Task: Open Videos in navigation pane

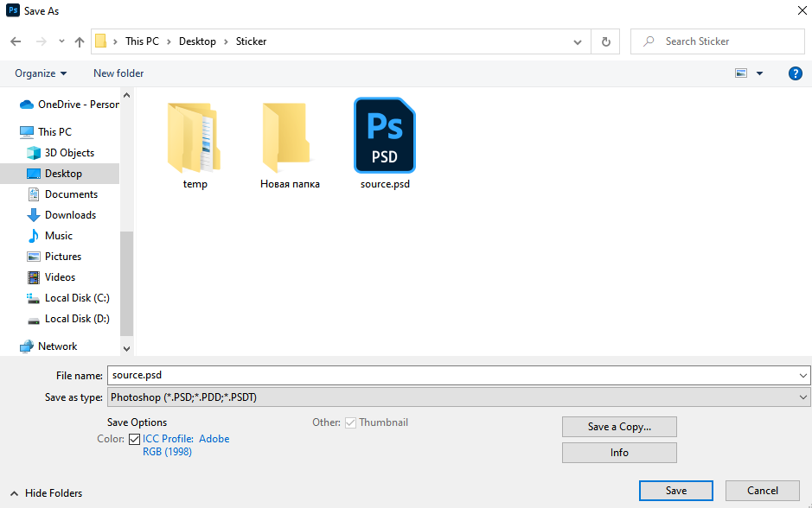Action: point(51,276)
